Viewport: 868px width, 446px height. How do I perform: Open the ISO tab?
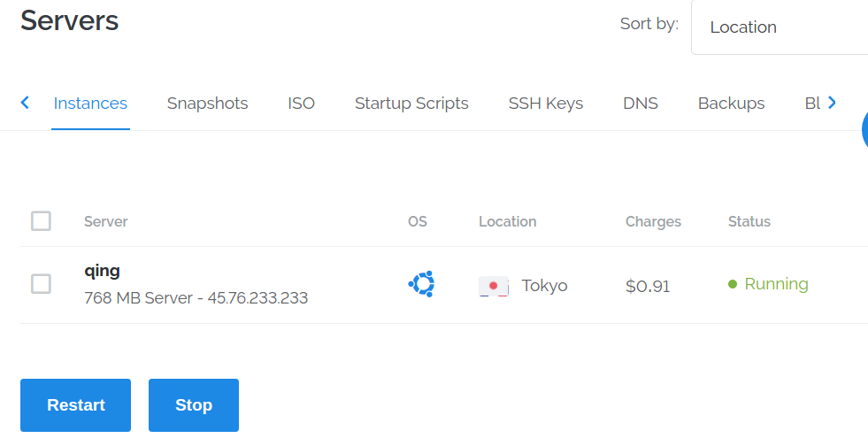301,104
